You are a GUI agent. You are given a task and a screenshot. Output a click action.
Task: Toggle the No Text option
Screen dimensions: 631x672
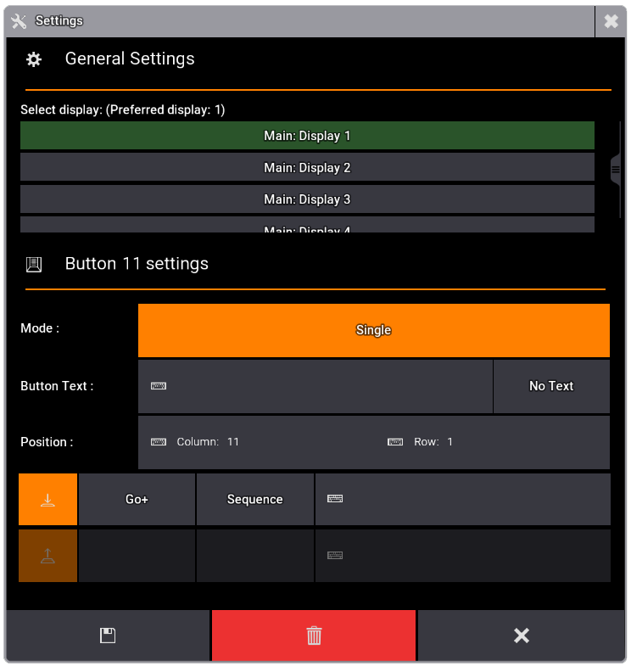551,386
